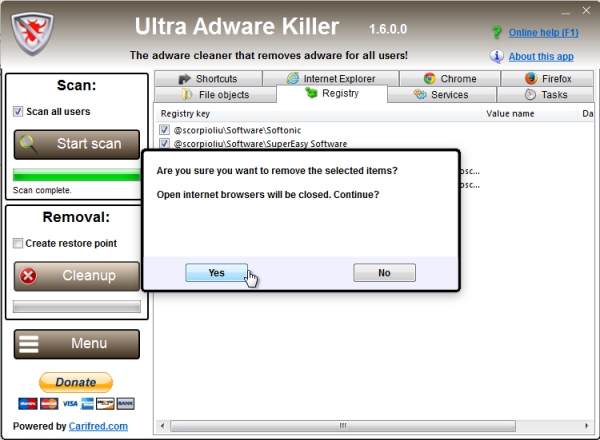Viewport: 600px width, 440px height.
Task: Switch to the Shortcuts tab
Action: tap(208, 78)
